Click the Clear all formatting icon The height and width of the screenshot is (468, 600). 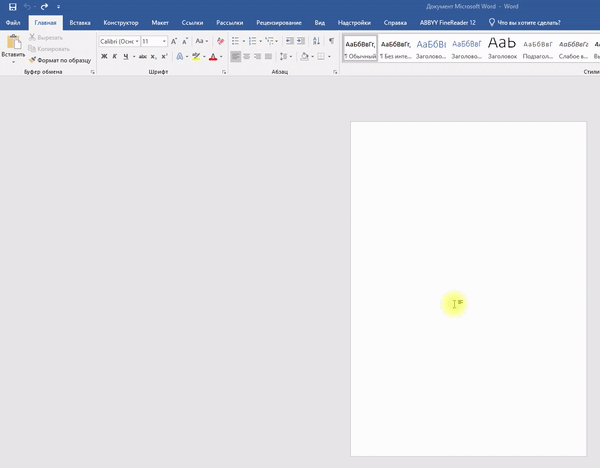click(x=220, y=41)
